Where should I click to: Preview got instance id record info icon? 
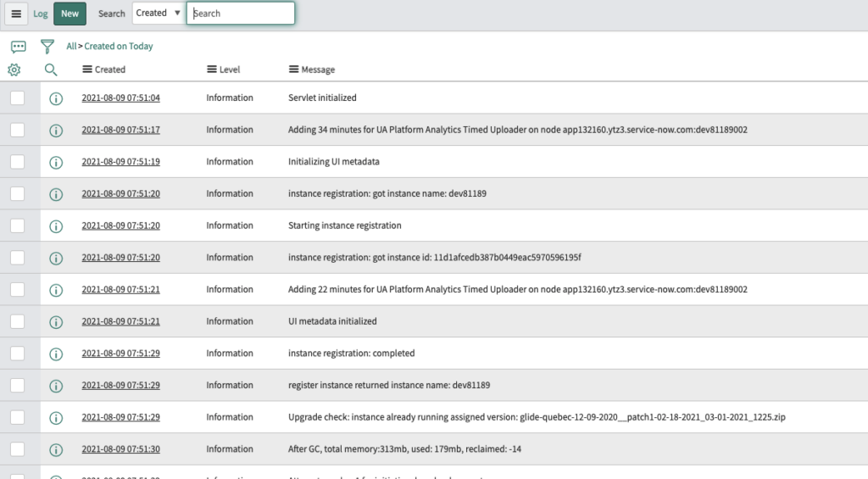[56, 258]
